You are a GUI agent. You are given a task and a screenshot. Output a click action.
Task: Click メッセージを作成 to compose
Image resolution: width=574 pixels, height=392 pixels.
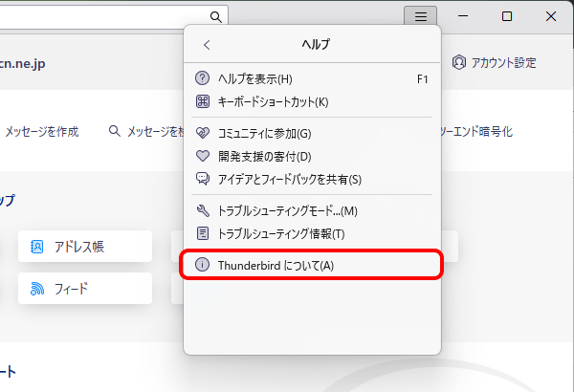point(41,131)
